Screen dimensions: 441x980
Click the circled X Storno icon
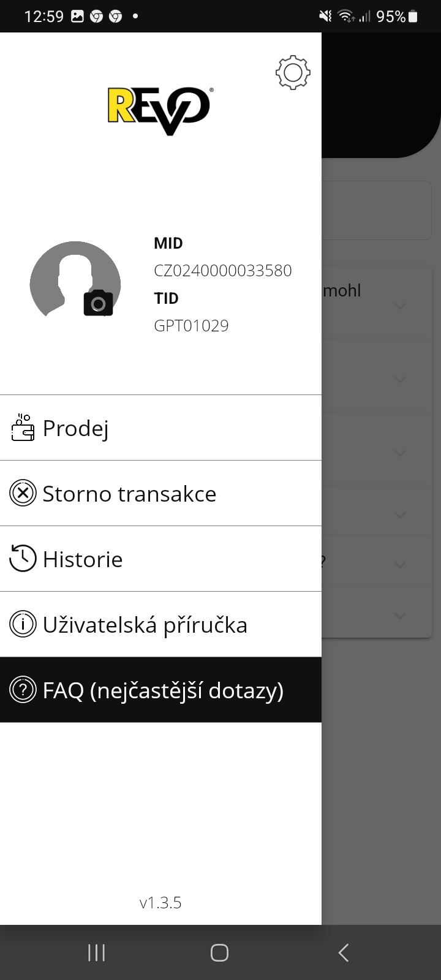pos(23,493)
